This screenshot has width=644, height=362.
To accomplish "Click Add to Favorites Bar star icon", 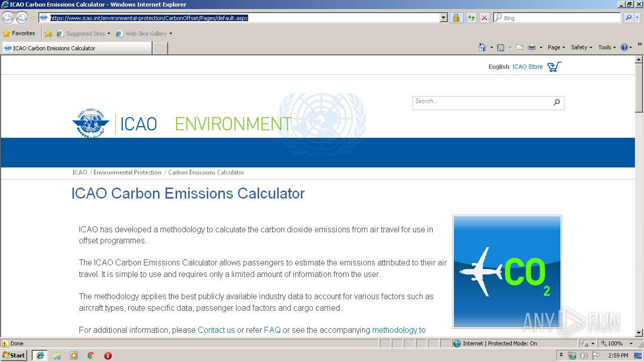I will tap(48, 34).
